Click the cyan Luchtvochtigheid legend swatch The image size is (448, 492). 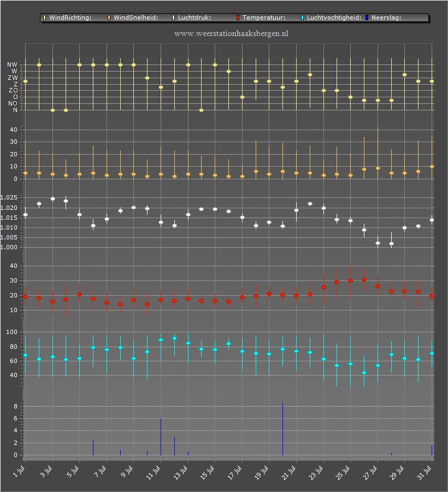coord(303,17)
